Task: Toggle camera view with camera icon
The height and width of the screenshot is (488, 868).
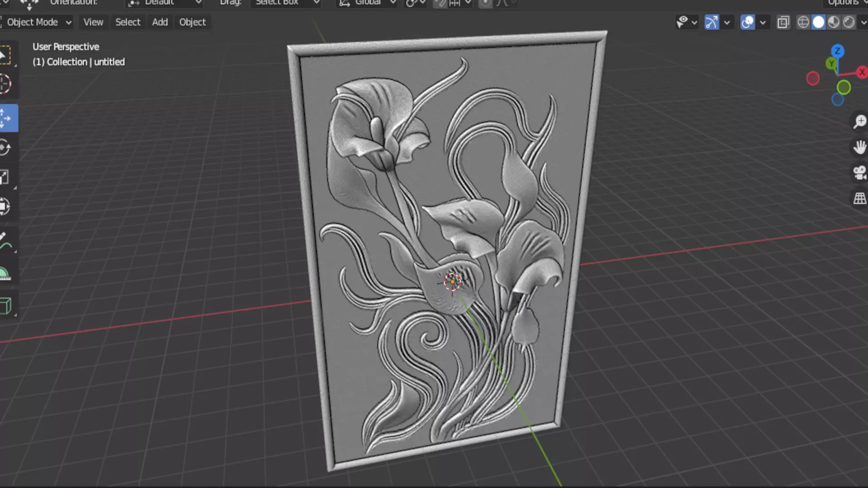Action: [859, 173]
